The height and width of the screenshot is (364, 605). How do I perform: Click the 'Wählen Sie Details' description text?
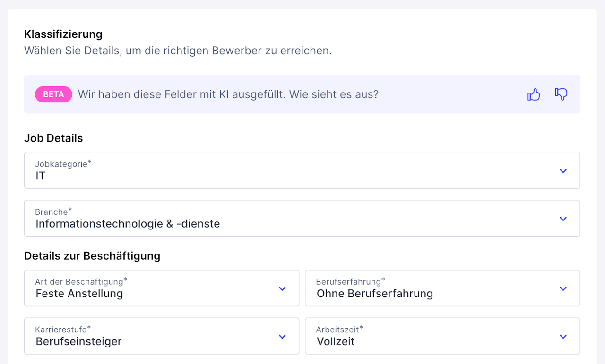click(178, 51)
